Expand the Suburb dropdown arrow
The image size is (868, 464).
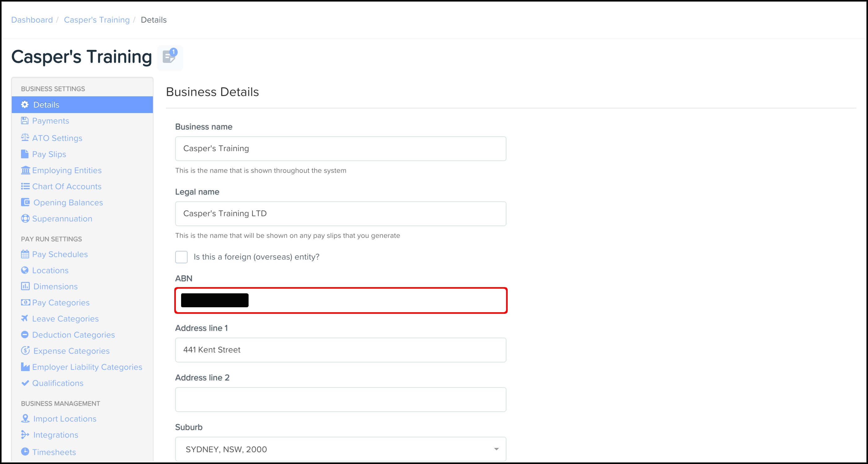[496, 449]
